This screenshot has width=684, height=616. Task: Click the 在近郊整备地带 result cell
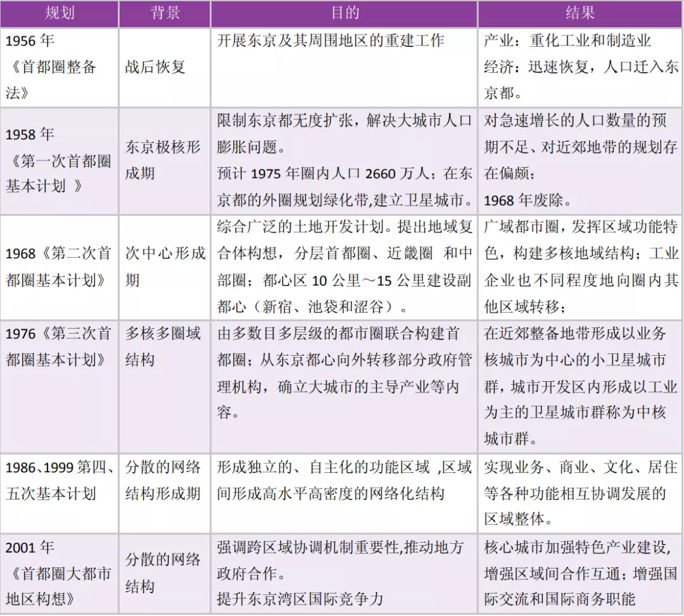(x=580, y=387)
